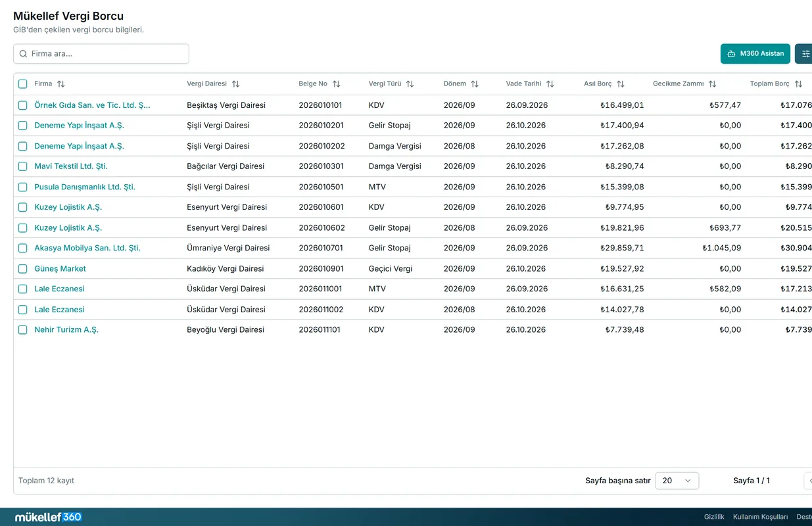Sort by Vergi Türü sort icon
This screenshot has width=812, height=526.
point(410,84)
